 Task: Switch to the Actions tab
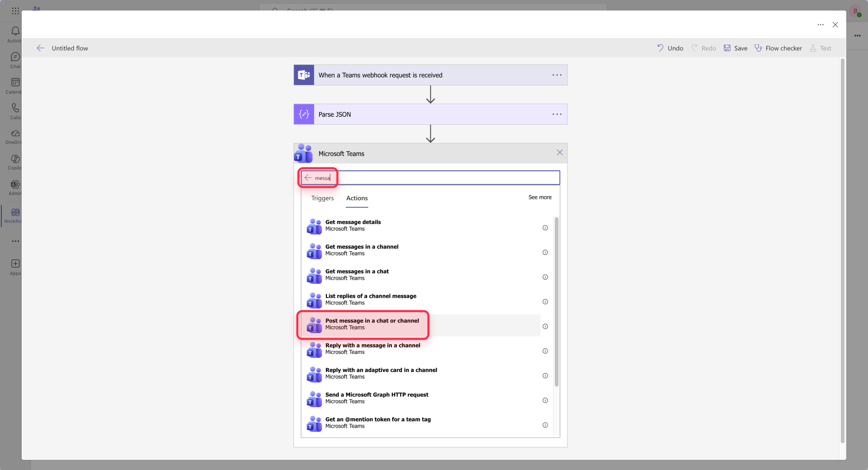click(x=357, y=198)
